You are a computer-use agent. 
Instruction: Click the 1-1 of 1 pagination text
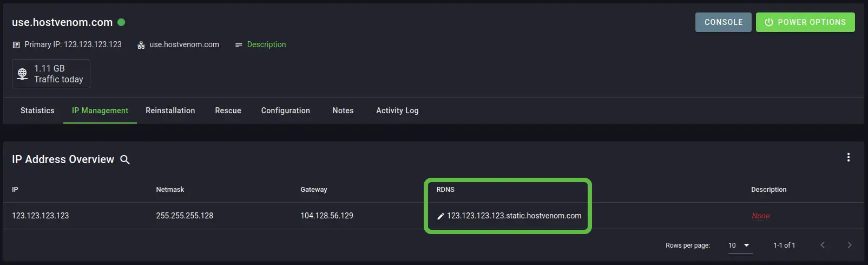point(784,245)
